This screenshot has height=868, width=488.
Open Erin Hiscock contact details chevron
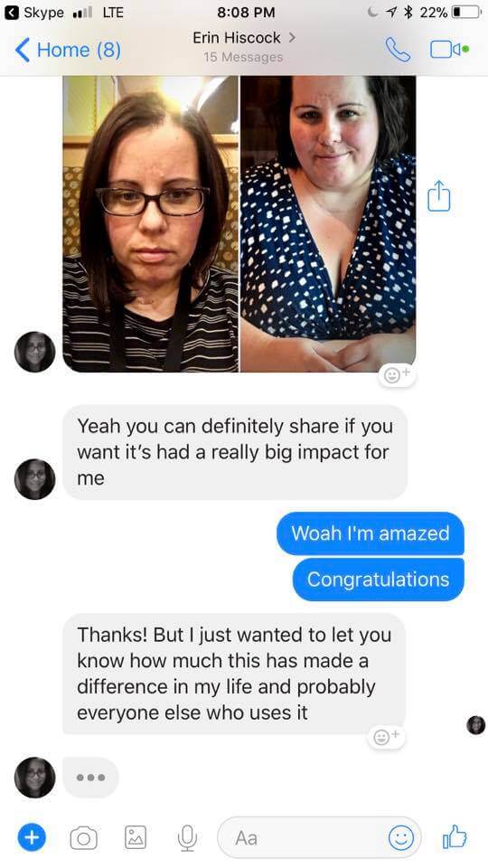click(292, 38)
